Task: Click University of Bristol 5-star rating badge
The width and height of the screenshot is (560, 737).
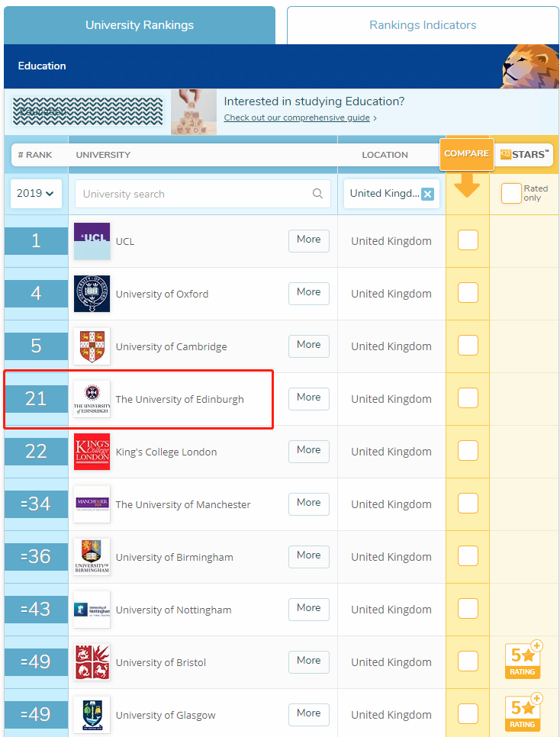Action: [523, 661]
